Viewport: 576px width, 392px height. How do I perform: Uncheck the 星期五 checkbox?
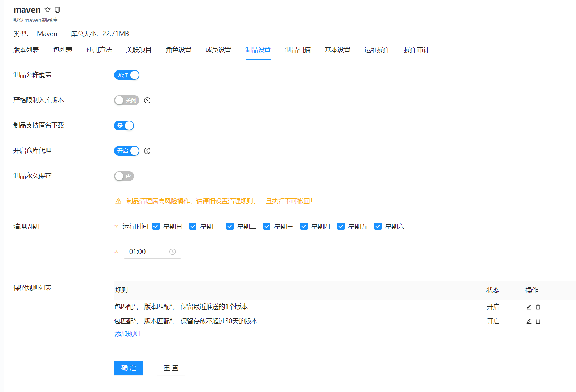coord(341,226)
